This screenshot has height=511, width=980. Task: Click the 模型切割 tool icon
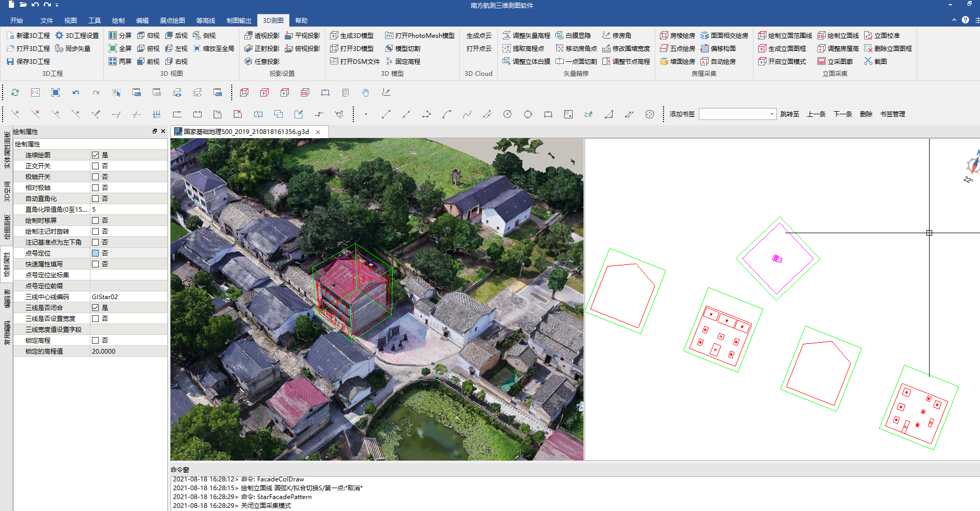tap(389, 48)
